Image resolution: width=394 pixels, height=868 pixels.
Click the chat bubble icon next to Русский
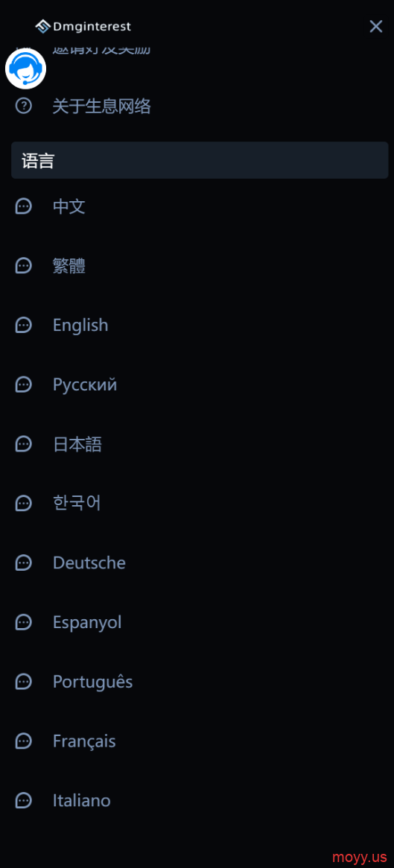click(23, 384)
